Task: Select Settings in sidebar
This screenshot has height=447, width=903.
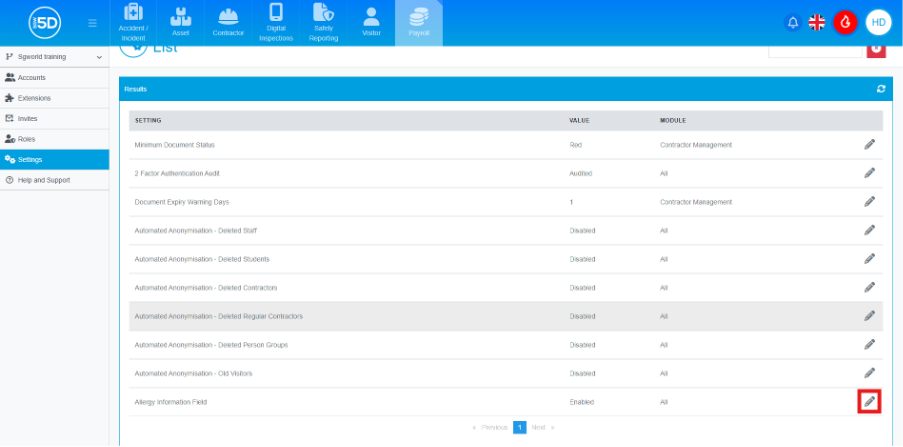Action: [x=54, y=160]
